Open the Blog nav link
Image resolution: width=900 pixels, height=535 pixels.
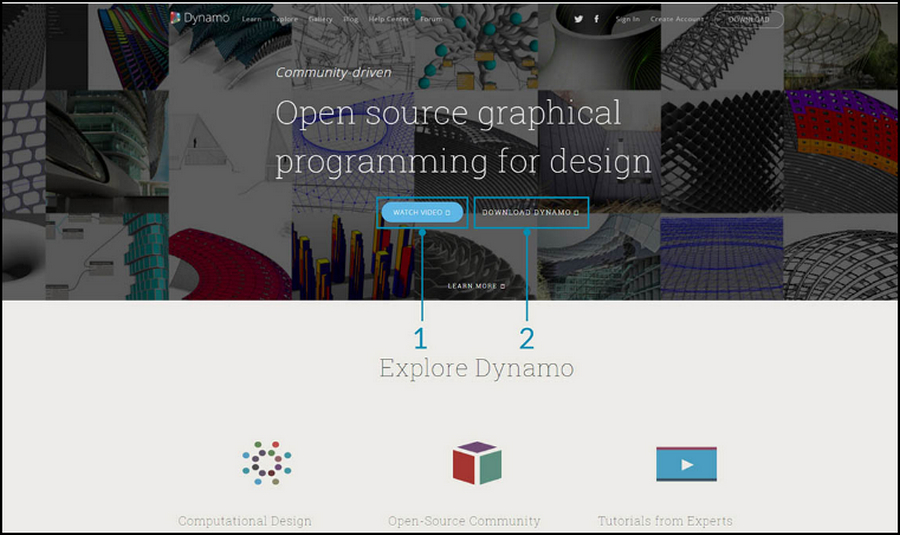350,19
